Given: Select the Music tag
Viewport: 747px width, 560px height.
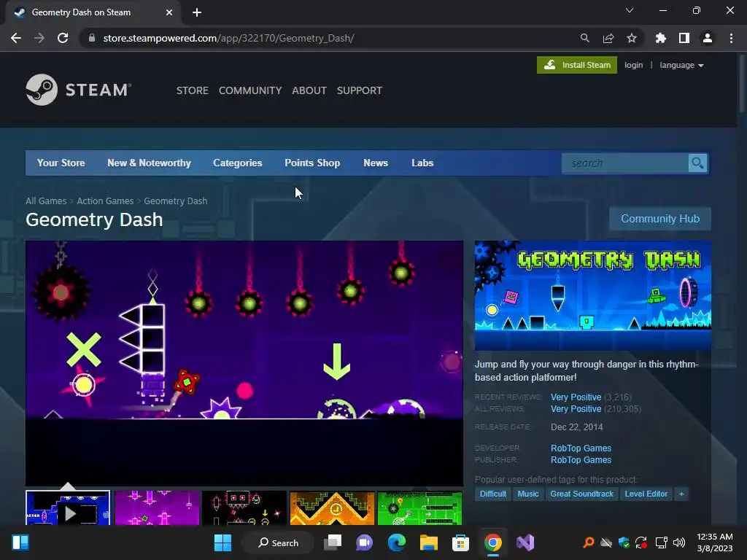Looking at the screenshot, I should pyautogui.click(x=528, y=494).
